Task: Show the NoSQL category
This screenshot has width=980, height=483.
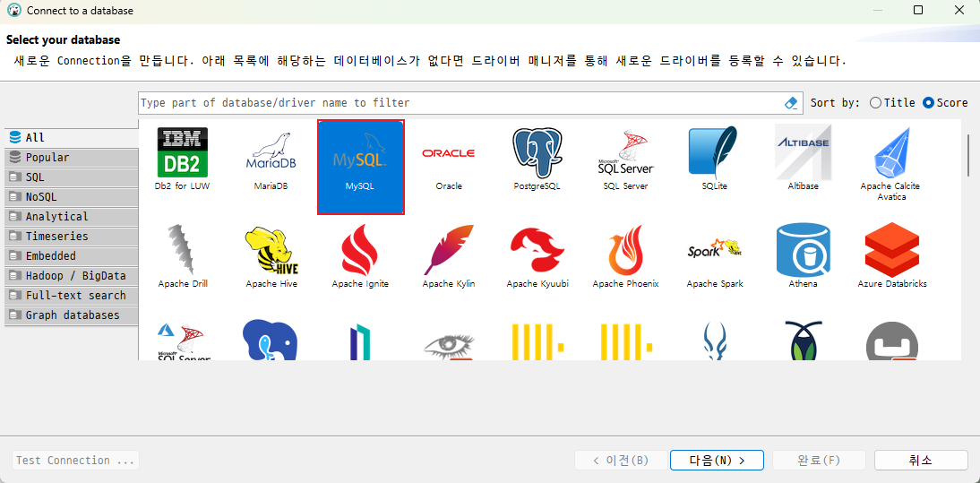Action: coord(72,197)
